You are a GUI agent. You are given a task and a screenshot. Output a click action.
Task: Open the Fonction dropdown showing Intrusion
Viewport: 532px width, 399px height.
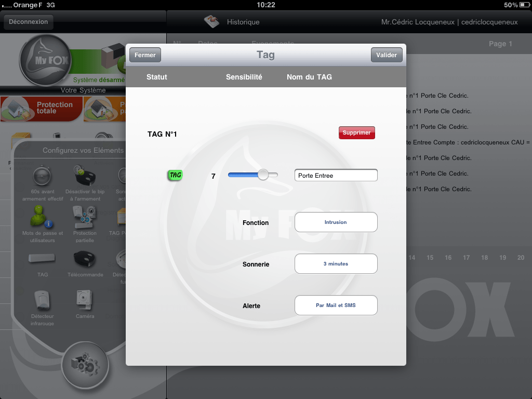[336, 222]
